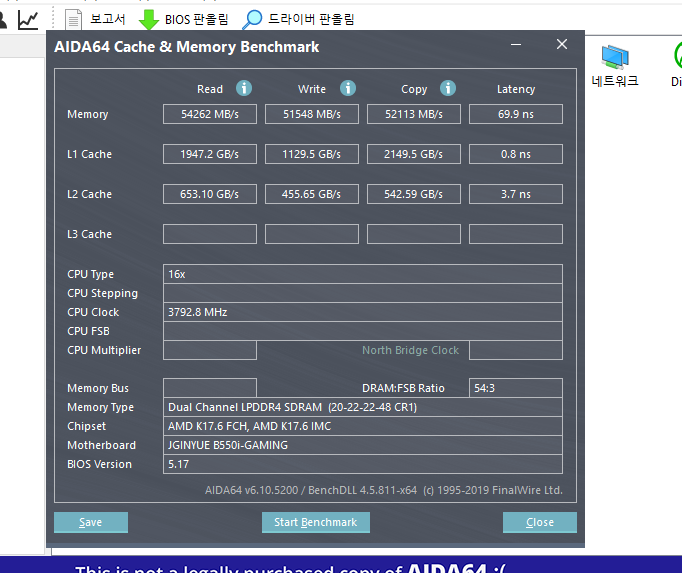Screen dimensions: 682x573
Task: Select L2 Cache Copy 542.59 GB/s
Action: point(414,194)
